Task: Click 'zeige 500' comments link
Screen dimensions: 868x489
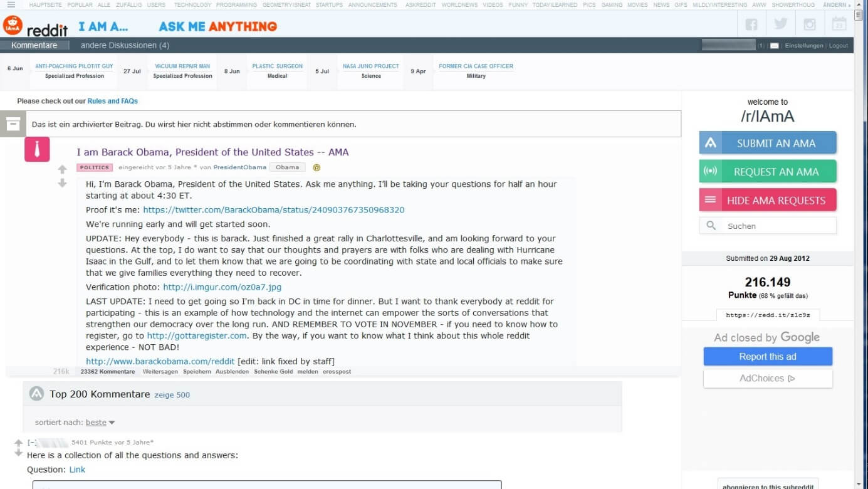Action: coord(172,395)
